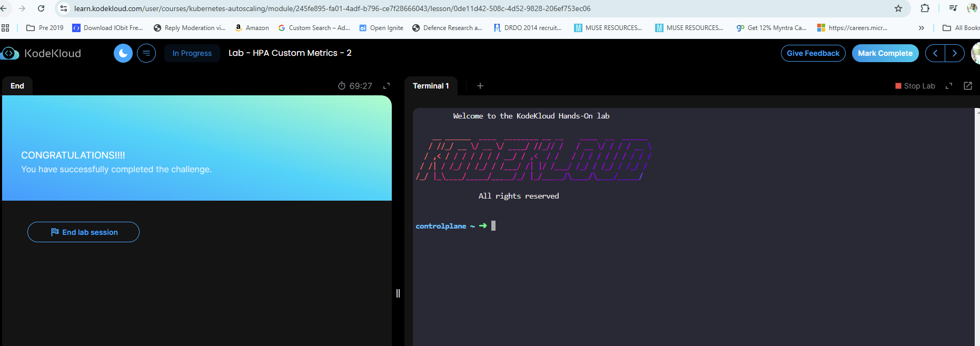Open the course outline menu icon

point(146,53)
